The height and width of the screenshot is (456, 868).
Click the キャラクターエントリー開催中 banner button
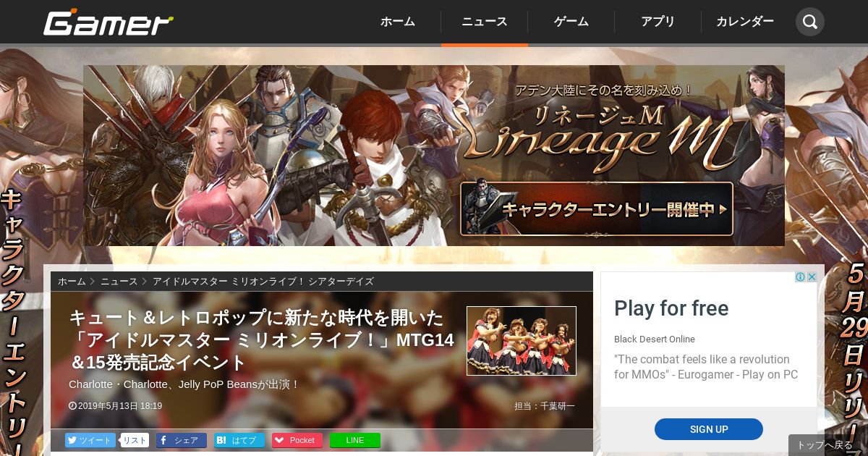coord(597,208)
